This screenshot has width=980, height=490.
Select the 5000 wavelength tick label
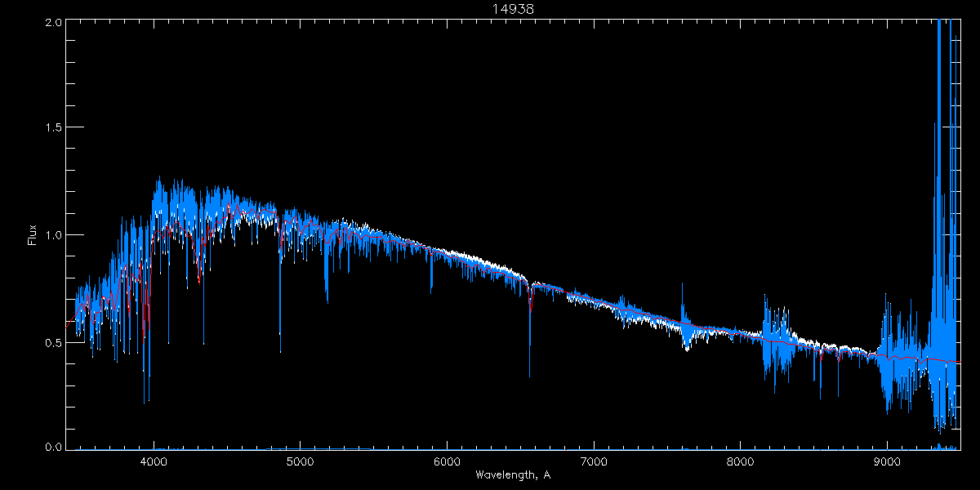[x=301, y=461]
